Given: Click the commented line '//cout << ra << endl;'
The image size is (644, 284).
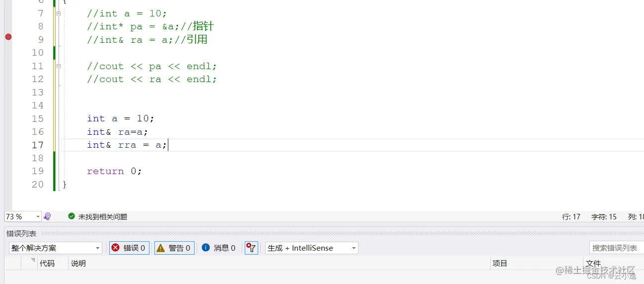Looking at the screenshot, I should point(152,79).
